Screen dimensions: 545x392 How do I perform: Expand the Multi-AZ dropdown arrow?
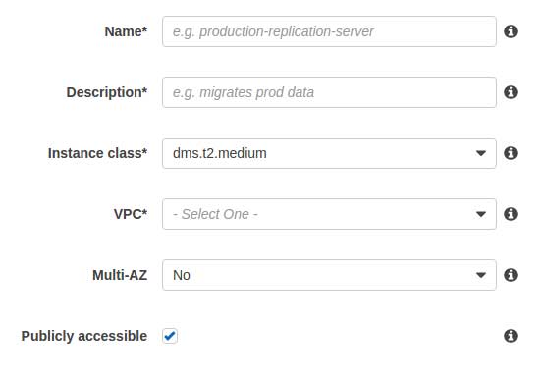coord(481,275)
